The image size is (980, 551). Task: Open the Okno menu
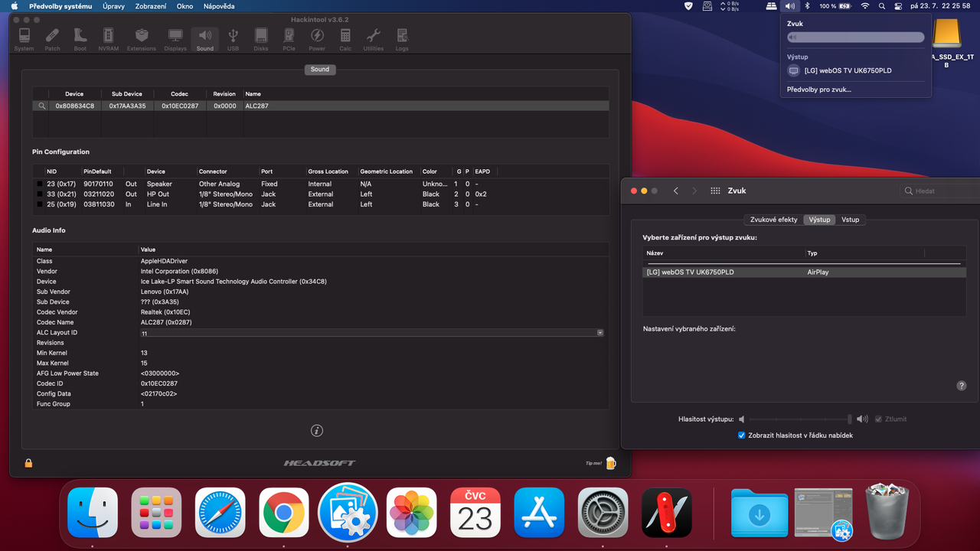(185, 6)
